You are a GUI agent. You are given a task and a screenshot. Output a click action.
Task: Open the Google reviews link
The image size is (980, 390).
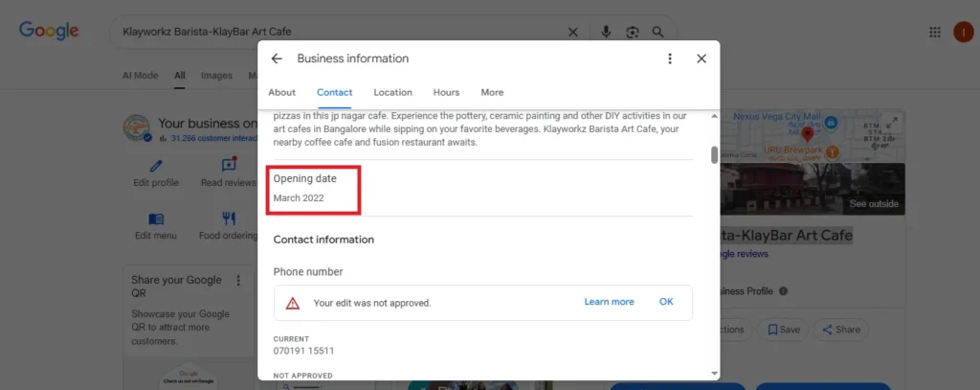(x=744, y=254)
